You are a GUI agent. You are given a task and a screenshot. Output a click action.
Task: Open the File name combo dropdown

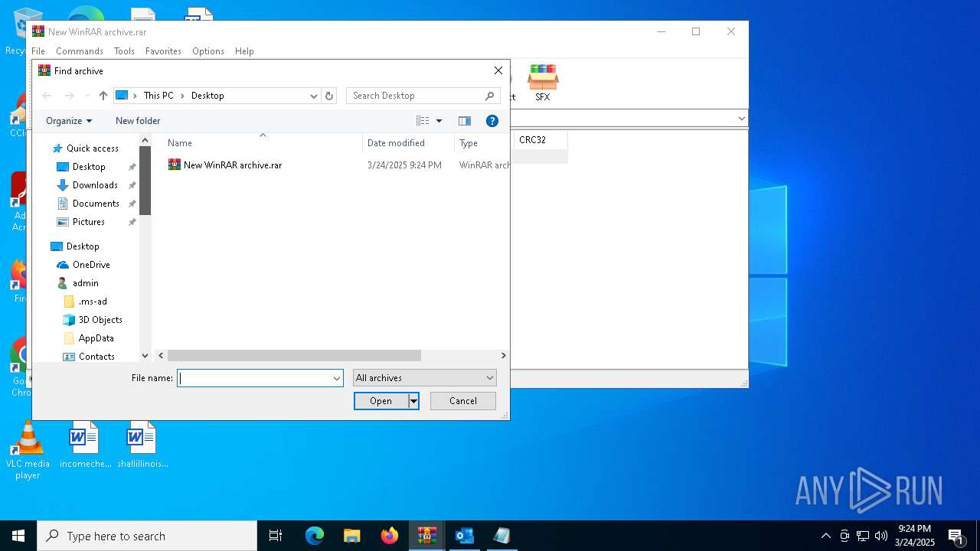click(336, 378)
